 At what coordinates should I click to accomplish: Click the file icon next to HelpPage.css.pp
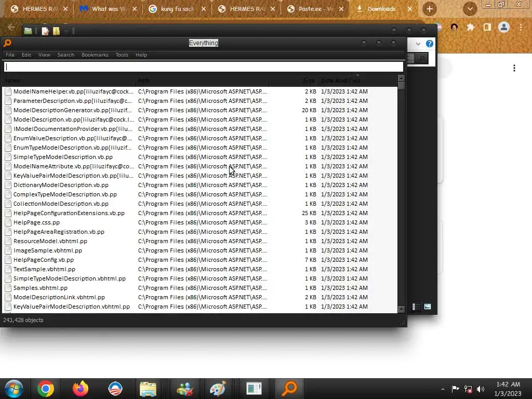[x=8, y=222]
